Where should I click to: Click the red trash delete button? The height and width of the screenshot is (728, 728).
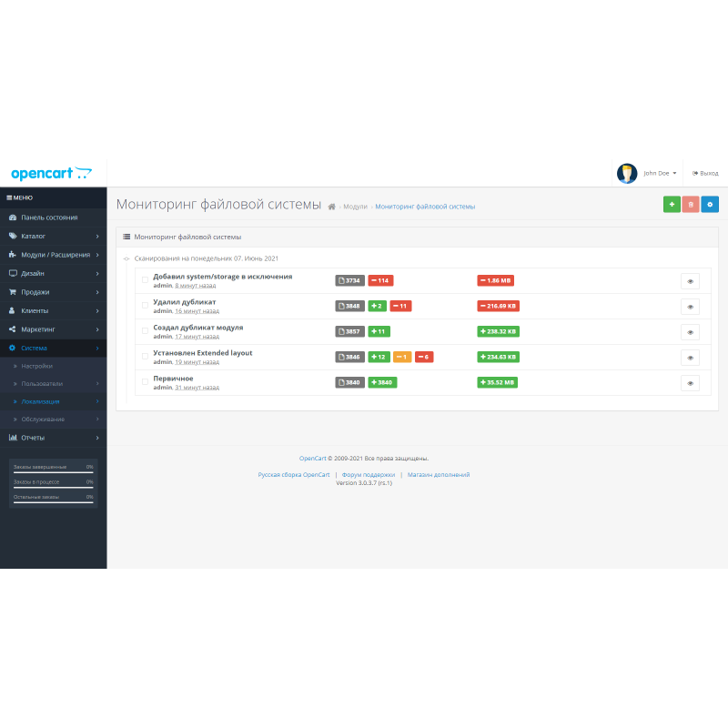pos(691,204)
